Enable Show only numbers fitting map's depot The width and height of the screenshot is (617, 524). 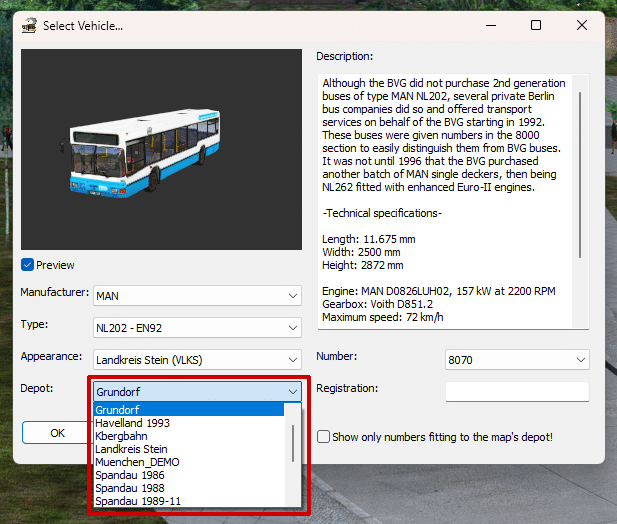coord(324,437)
